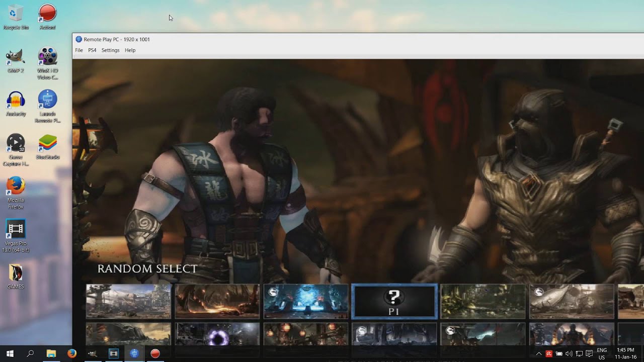Select the blue ice temple stage thumbnail
Viewport: 644px width, 362px height.
pyautogui.click(x=306, y=301)
